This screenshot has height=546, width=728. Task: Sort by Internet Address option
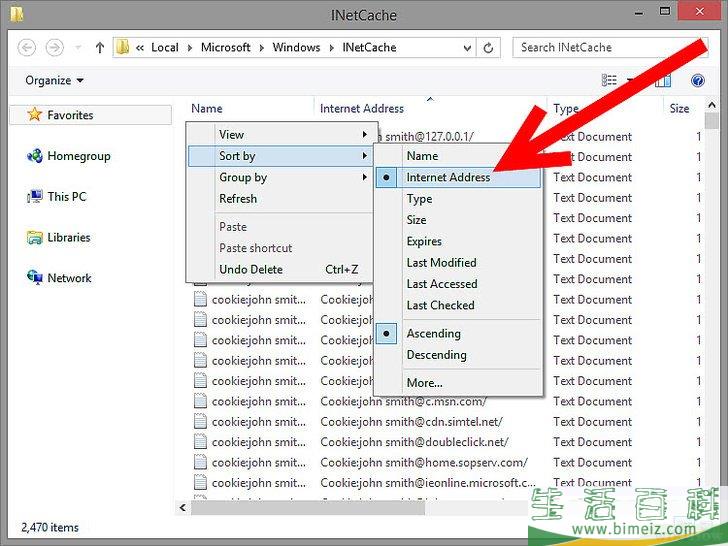(x=458, y=177)
